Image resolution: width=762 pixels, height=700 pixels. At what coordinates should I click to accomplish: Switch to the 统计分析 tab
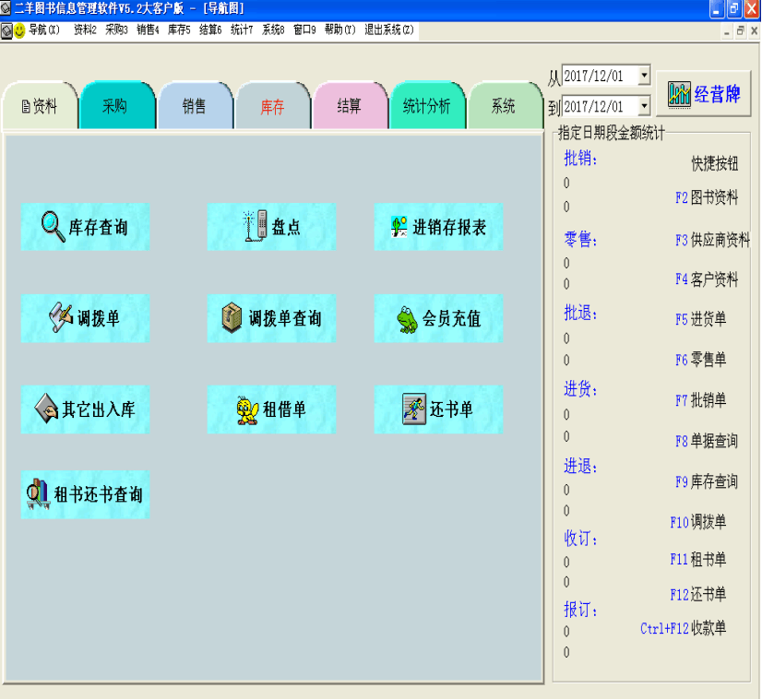427,105
